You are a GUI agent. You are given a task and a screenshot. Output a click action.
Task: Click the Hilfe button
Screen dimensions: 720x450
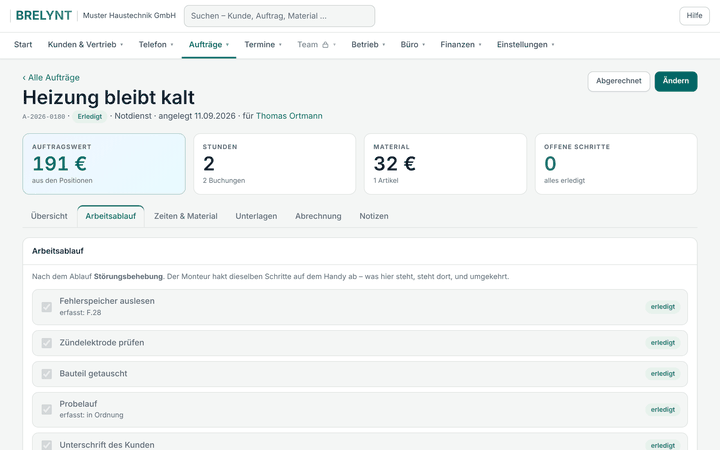coord(694,16)
